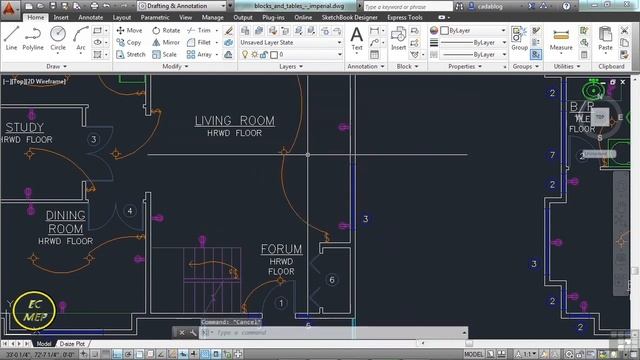The height and width of the screenshot is (360, 640).
Task: Switch to the Annotate ribbon tab
Action: coord(91,18)
